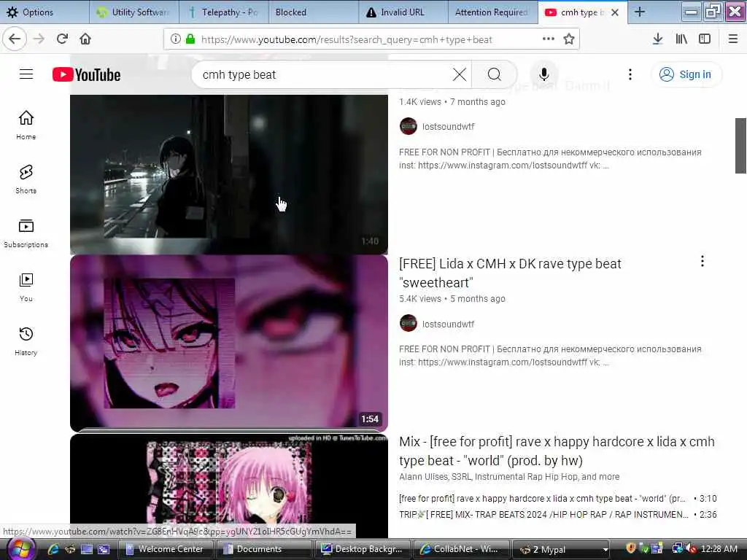Switch to the Telepathy tab
This screenshot has height=560, width=747.
pos(223,12)
